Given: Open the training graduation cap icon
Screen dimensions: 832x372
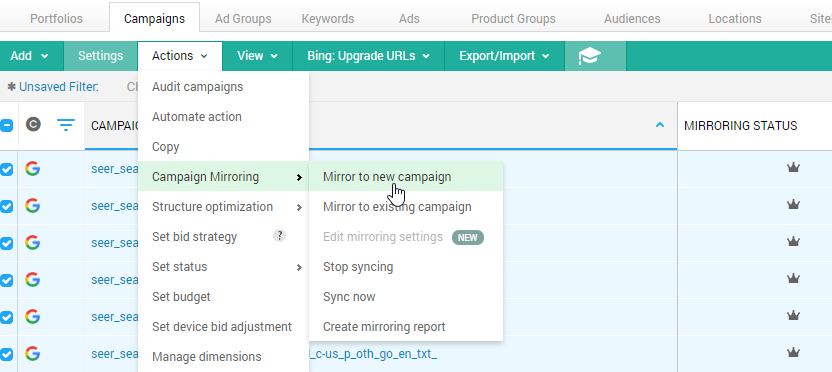Looking at the screenshot, I should [x=590, y=56].
